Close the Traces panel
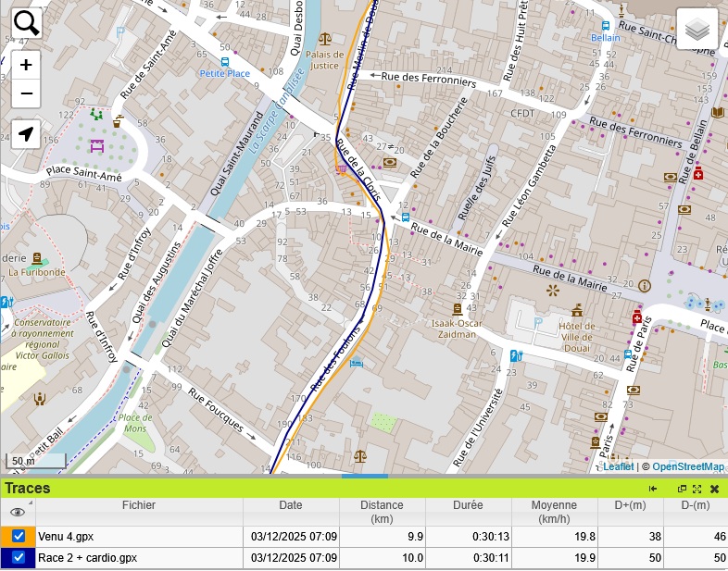 pos(714,489)
